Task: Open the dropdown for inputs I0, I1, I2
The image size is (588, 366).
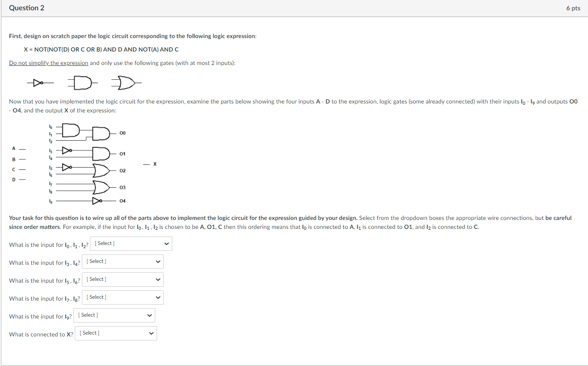Action: 131,243
